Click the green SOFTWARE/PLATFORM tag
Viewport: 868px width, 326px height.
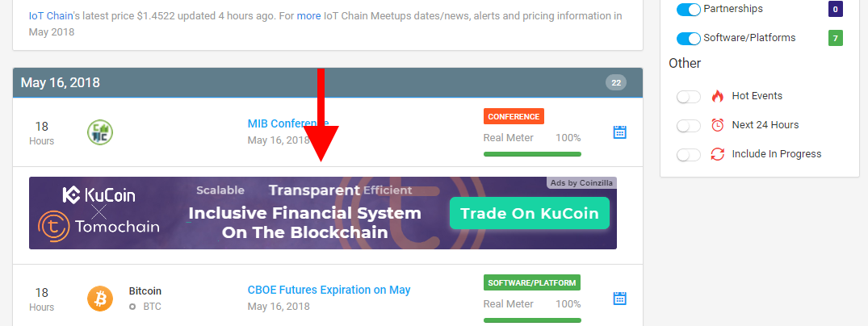(531, 282)
